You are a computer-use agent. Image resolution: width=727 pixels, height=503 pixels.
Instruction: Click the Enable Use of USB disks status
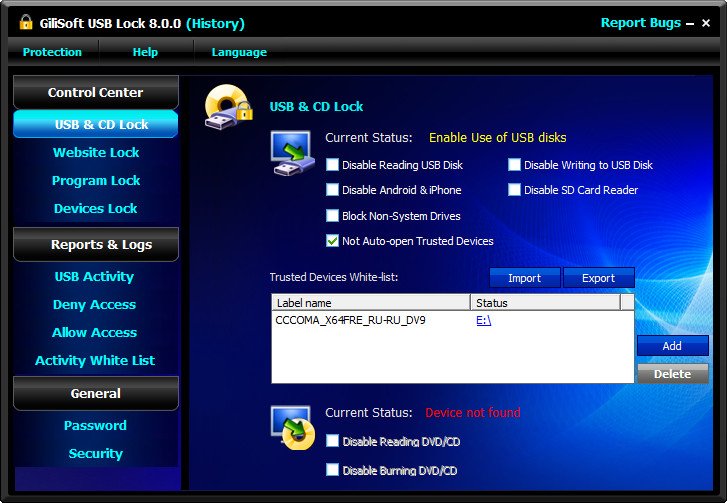coord(497,137)
